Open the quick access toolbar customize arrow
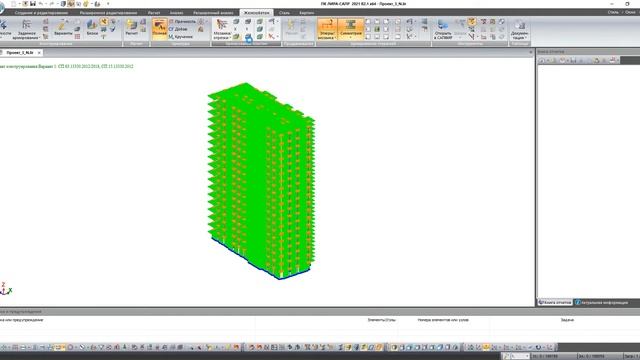Viewport: 640px width, 360px height. pos(108,4)
